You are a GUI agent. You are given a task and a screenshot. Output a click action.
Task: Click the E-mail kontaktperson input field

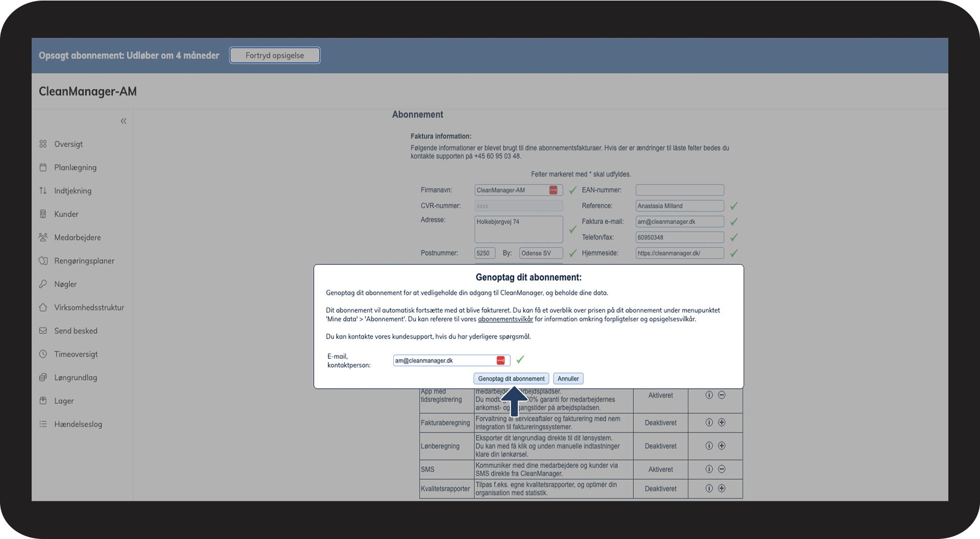(451, 360)
